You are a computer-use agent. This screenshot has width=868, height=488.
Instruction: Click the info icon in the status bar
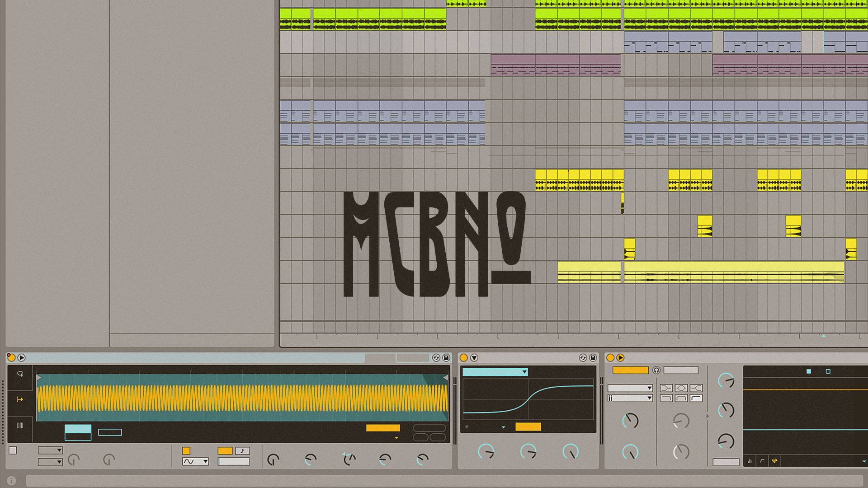point(12,481)
